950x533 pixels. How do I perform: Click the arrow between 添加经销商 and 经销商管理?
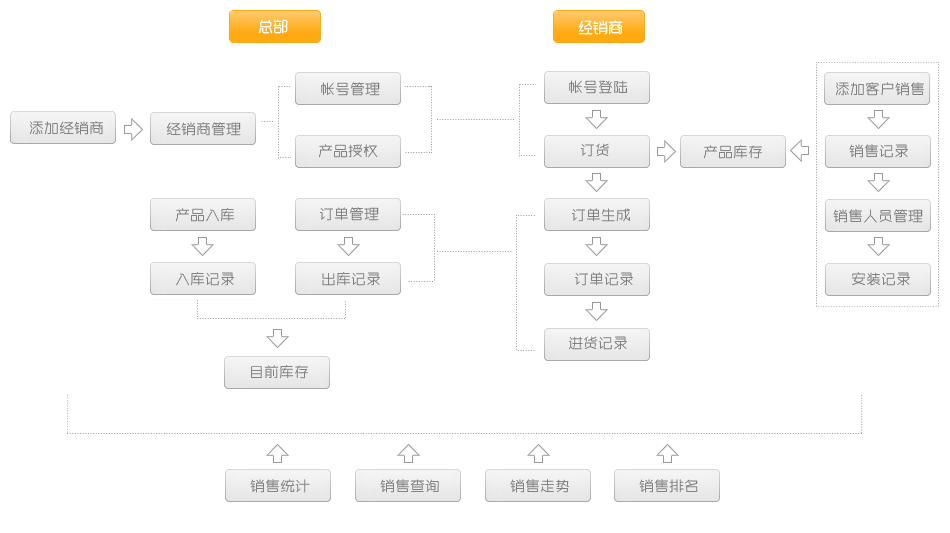click(133, 129)
